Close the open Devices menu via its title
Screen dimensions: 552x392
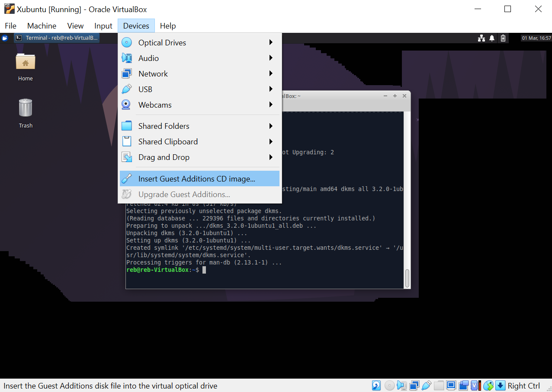pos(136,26)
